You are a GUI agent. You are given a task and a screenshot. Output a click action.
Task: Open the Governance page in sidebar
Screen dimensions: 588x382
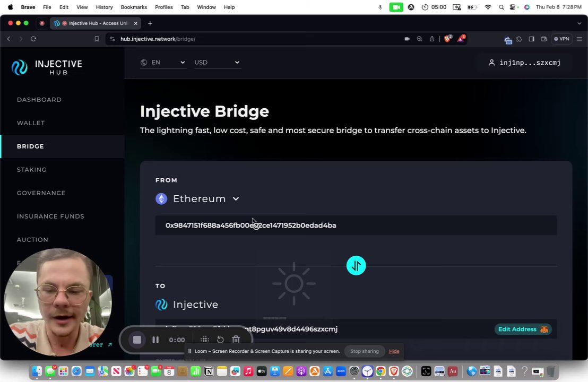pos(41,193)
